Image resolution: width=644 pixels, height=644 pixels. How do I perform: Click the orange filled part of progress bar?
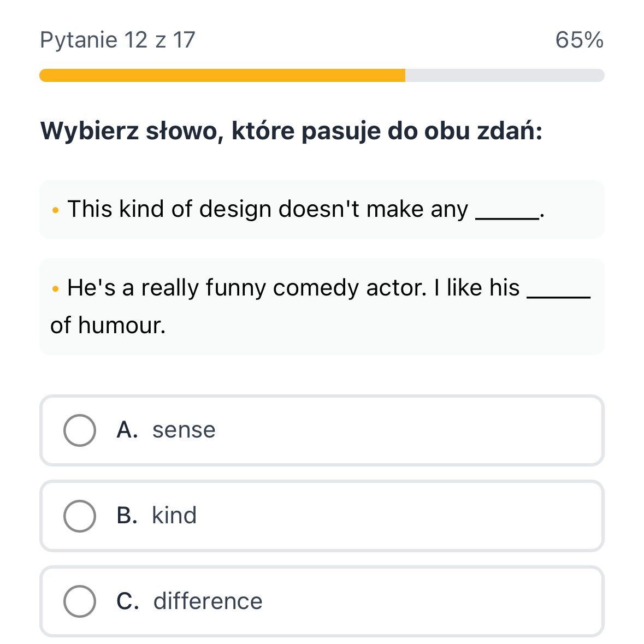[x=222, y=75]
